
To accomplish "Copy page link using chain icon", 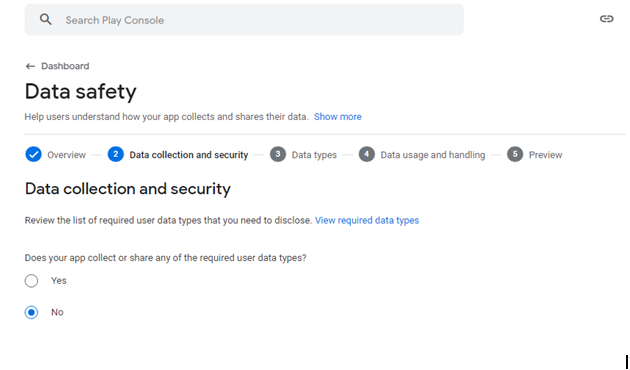I will [606, 19].
